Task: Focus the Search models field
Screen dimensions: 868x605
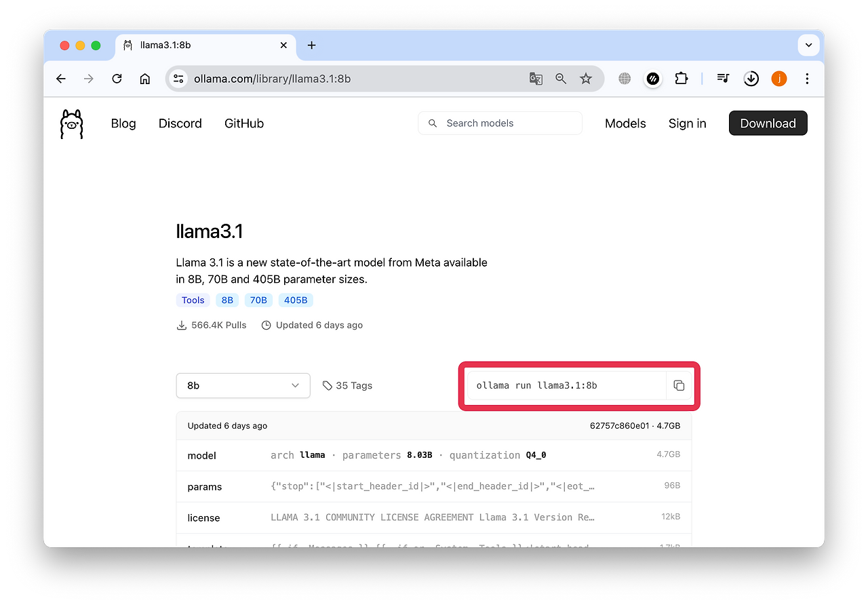Action: pyautogui.click(x=500, y=123)
